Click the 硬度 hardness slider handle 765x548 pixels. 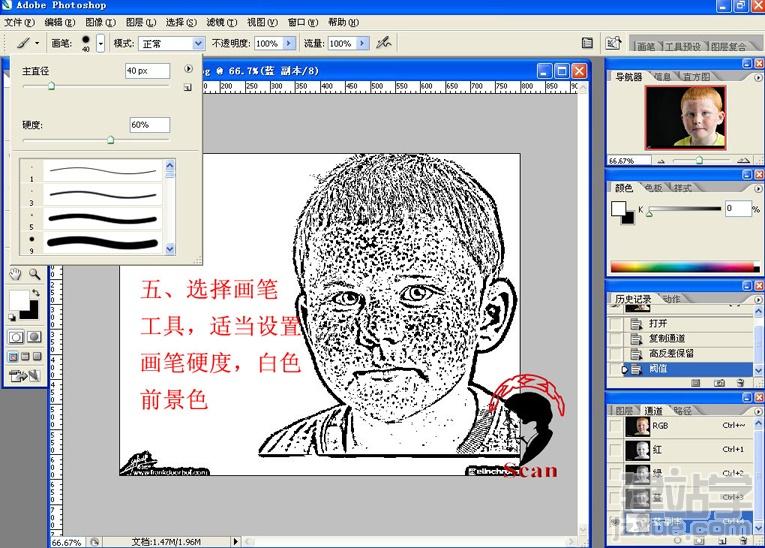coord(111,140)
